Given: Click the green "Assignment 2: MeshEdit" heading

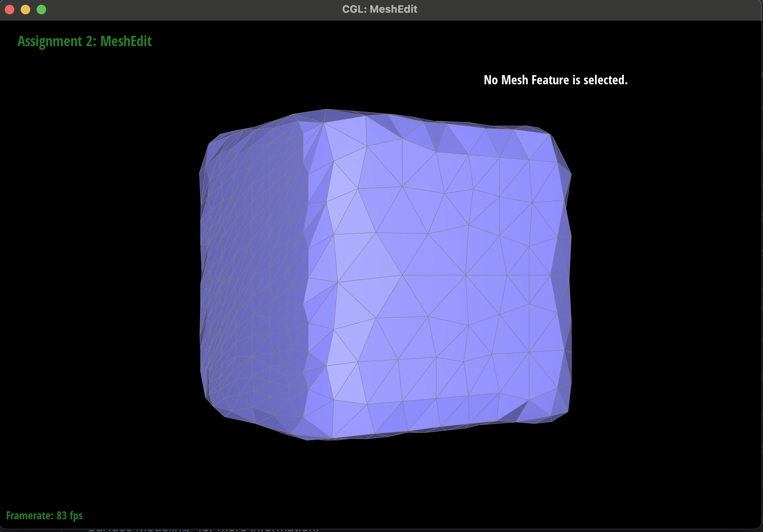Looking at the screenshot, I should 84,41.
